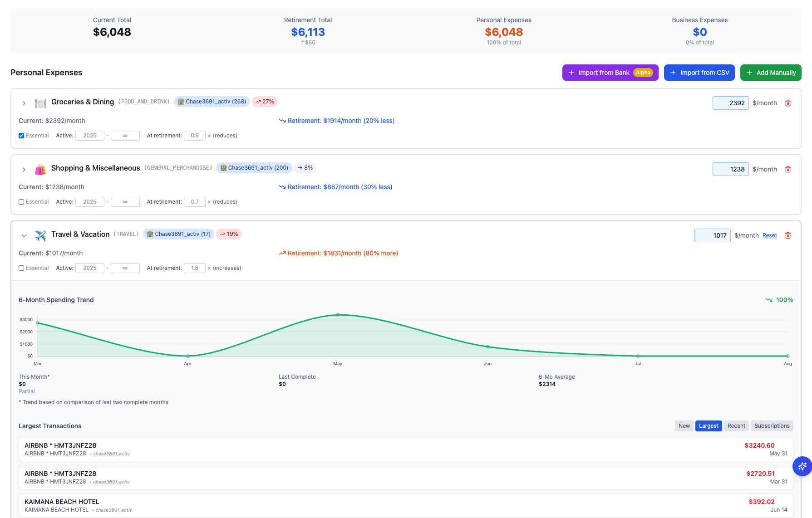This screenshot has height=518, width=812.
Task: Open the Subscriptions transactions tab
Action: (772, 426)
